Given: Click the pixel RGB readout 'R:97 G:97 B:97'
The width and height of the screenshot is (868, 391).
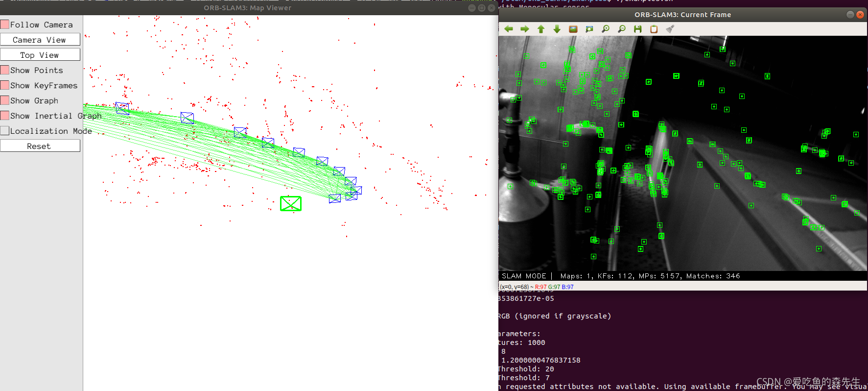Looking at the screenshot, I should pos(554,287).
